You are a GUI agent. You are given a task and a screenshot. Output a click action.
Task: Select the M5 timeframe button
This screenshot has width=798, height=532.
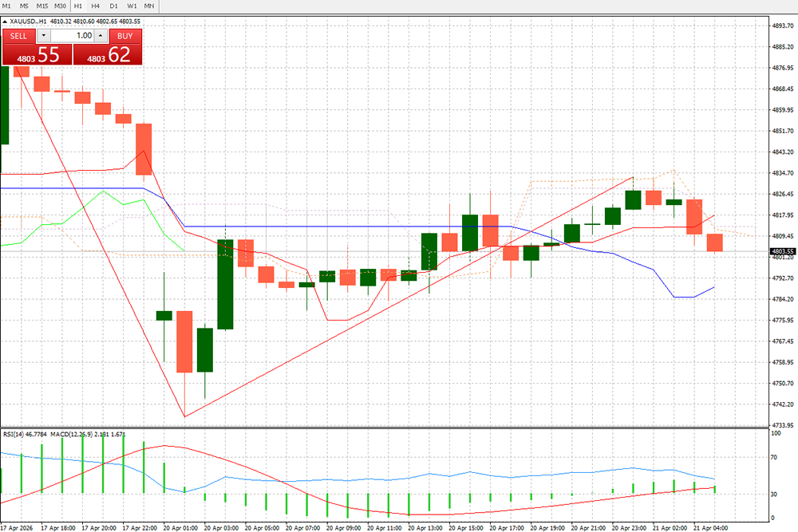pyautogui.click(x=25, y=6)
